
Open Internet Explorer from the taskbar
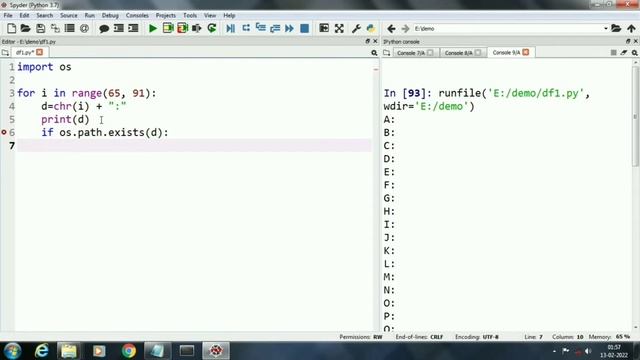[x=41, y=351]
